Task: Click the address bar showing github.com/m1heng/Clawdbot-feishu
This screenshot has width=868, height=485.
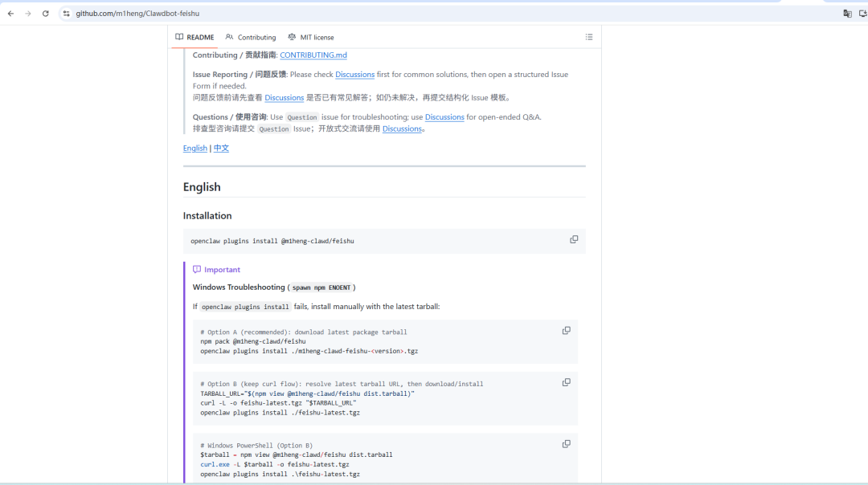Action: [137, 14]
